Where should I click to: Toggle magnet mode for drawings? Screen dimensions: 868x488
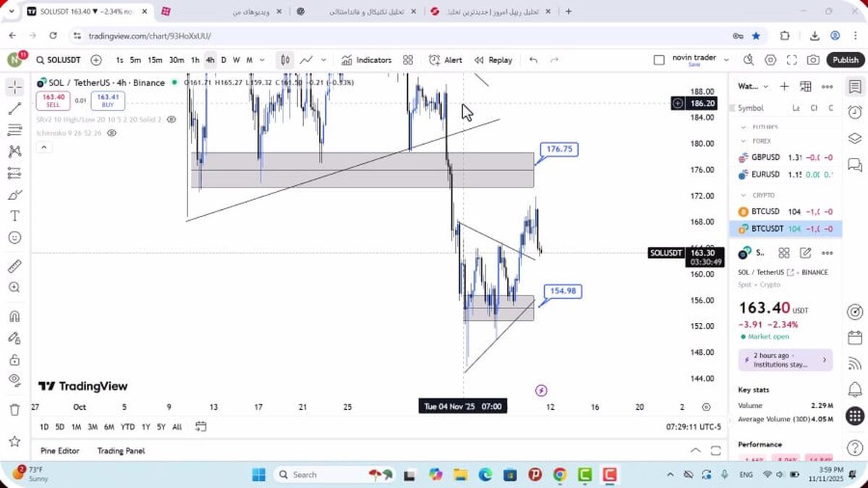click(14, 316)
